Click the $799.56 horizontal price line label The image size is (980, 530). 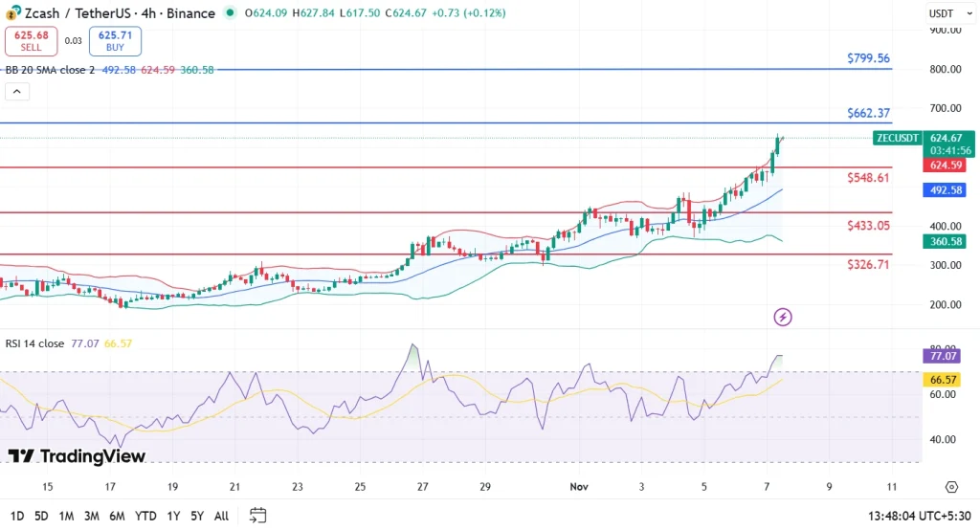click(x=868, y=58)
